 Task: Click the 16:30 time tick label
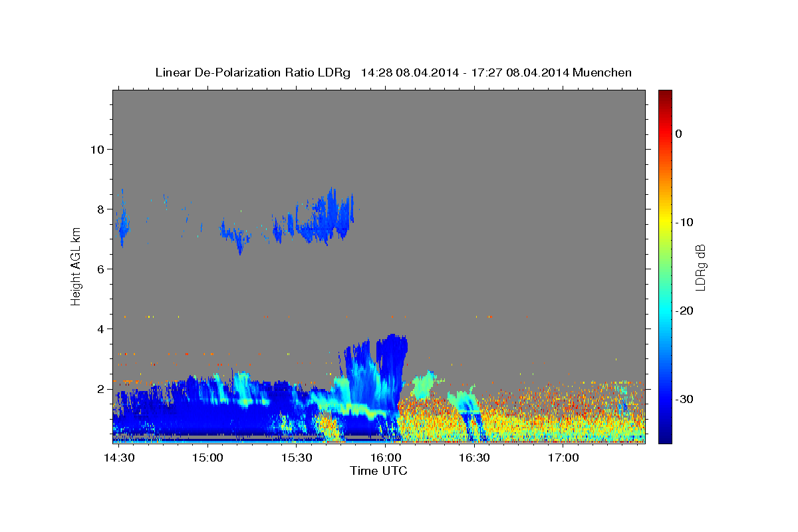[x=474, y=458]
